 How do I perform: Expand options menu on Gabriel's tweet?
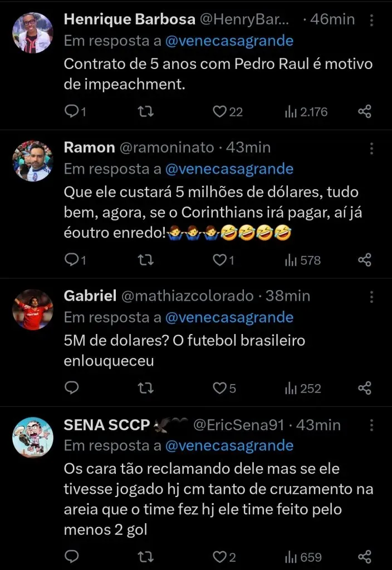pyautogui.click(x=371, y=296)
